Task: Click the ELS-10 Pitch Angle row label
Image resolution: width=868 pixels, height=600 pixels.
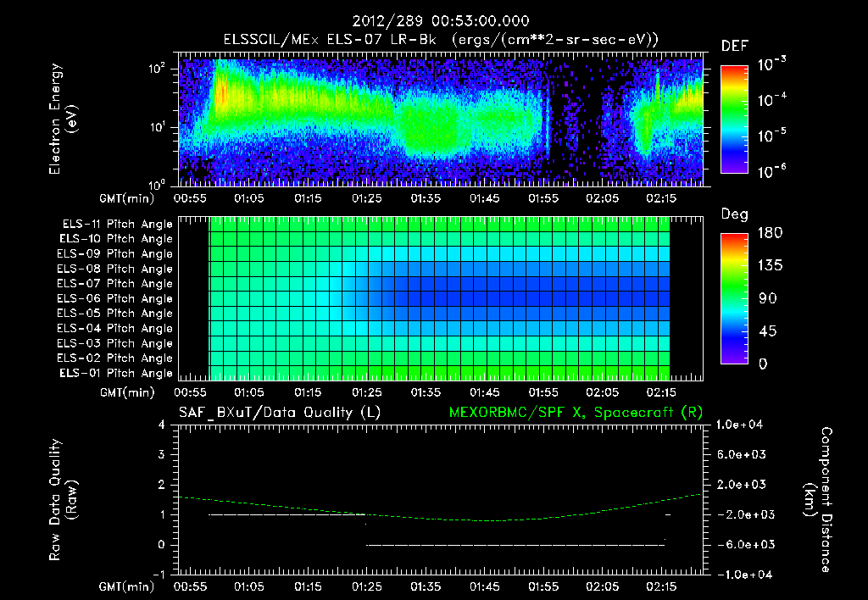Action: (116, 239)
